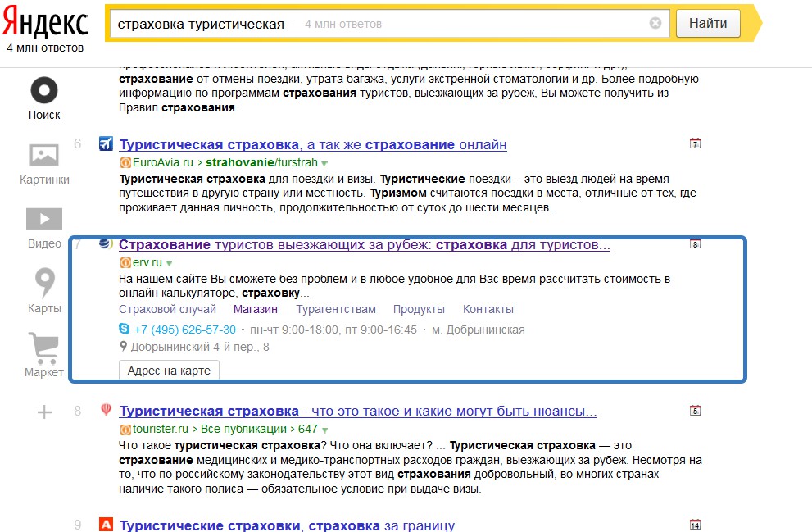Viewport: 812px width, 532px height.
Task: Click the м. Добрынинская metro text
Action: tap(478, 330)
